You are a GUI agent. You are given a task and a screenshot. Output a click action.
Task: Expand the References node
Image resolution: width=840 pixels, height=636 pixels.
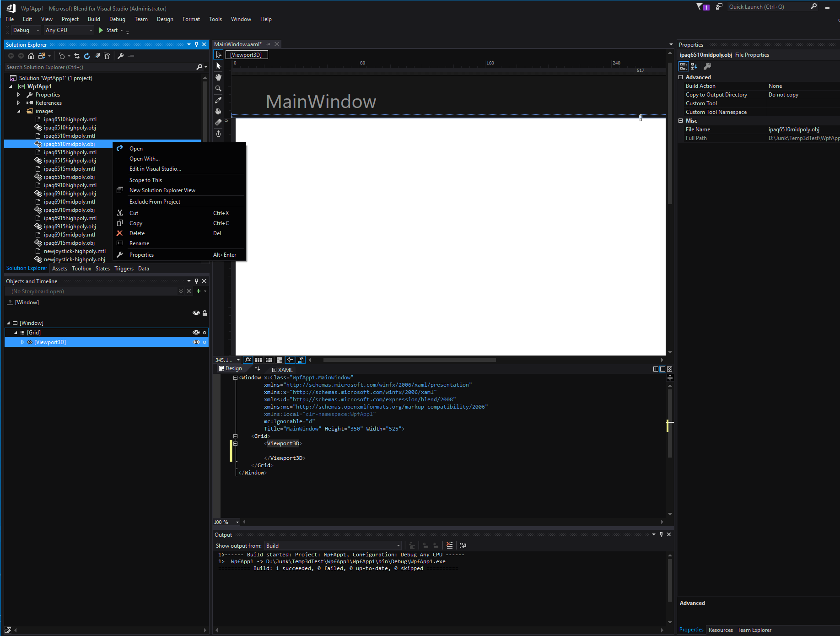click(19, 103)
